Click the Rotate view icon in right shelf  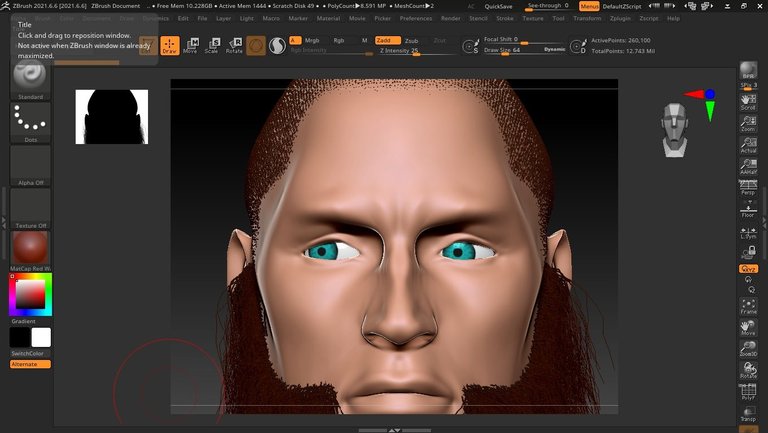coord(748,370)
